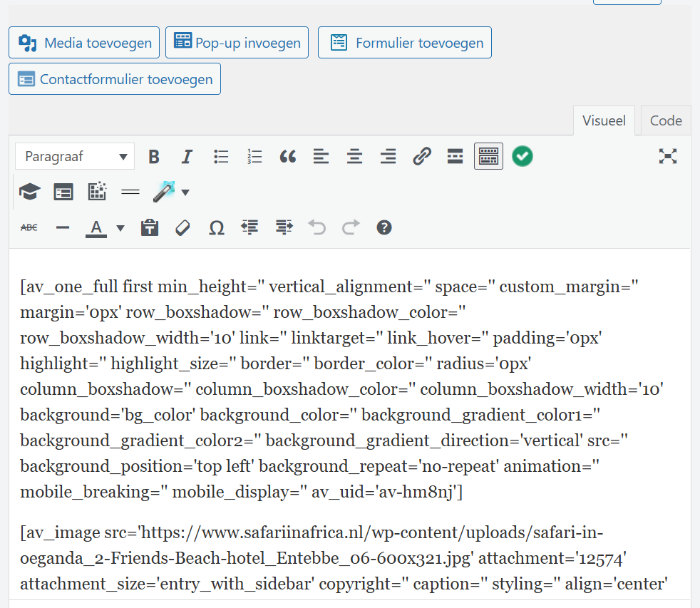Open the special character Omega tool

pos(217,228)
